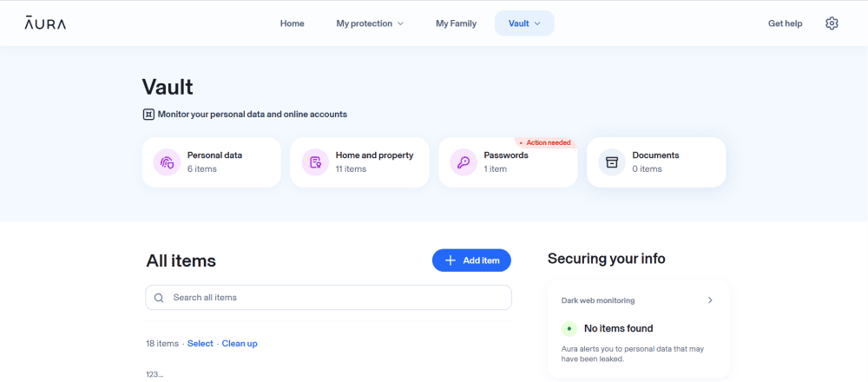868x382 pixels.
Task: Click the Home and property icon
Action: point(315,162)
